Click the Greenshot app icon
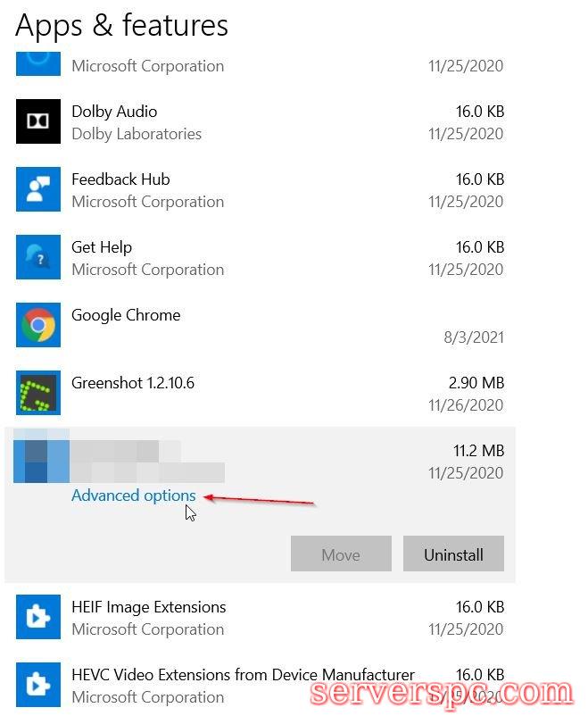 38,393
